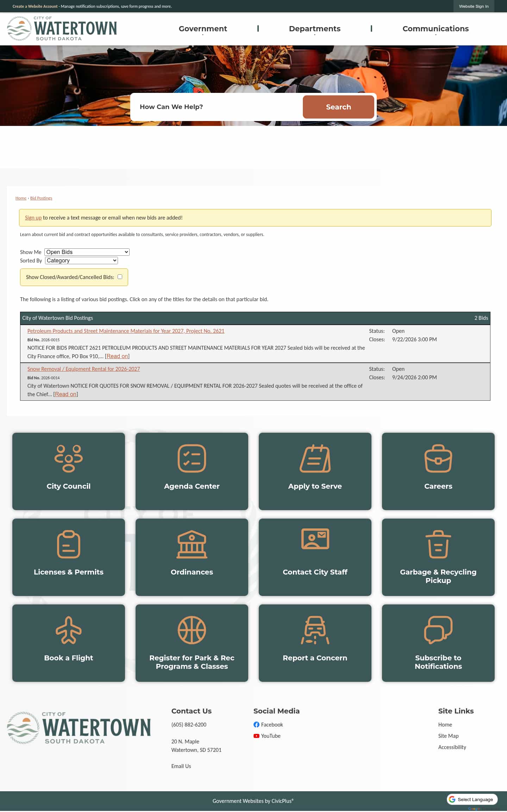
Task: Click closing date 9/24/2026 2:00 PM
Action: (x=414, y=378)
